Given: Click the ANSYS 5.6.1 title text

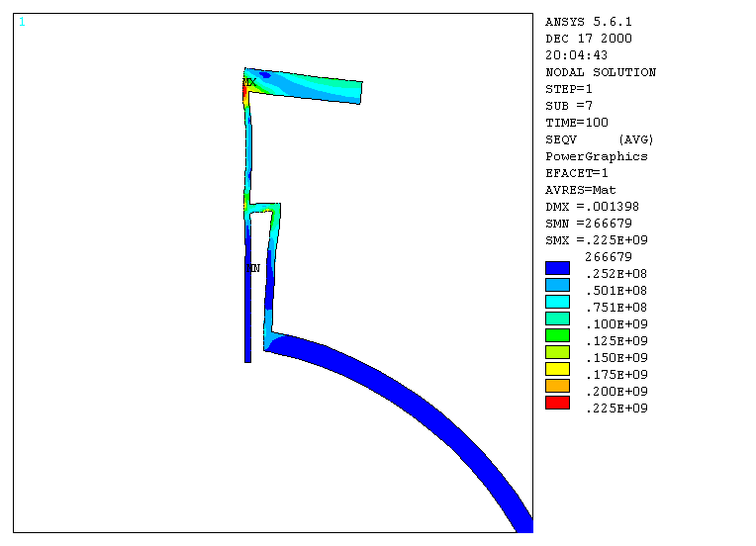Looking at the screenshot, I should click(588, 22).
